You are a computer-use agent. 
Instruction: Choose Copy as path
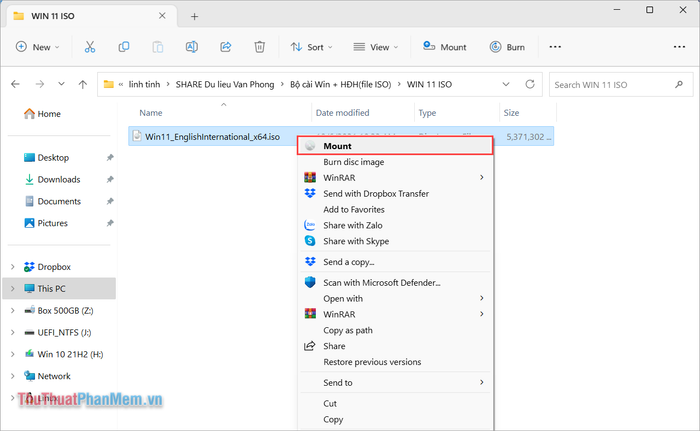click(x=396, y=330)
